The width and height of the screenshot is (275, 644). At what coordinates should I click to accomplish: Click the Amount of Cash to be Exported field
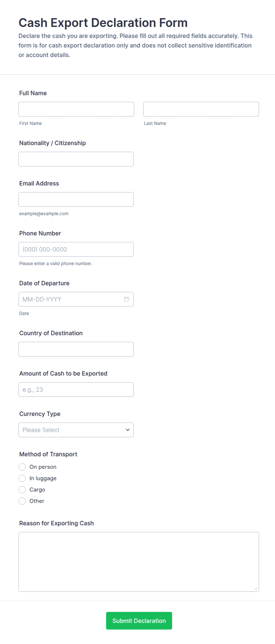pyautogui.click(x=76, y=389)
